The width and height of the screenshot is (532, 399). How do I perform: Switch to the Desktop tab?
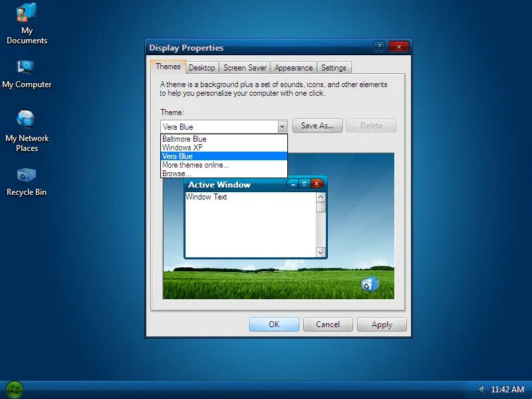point(202,68)
